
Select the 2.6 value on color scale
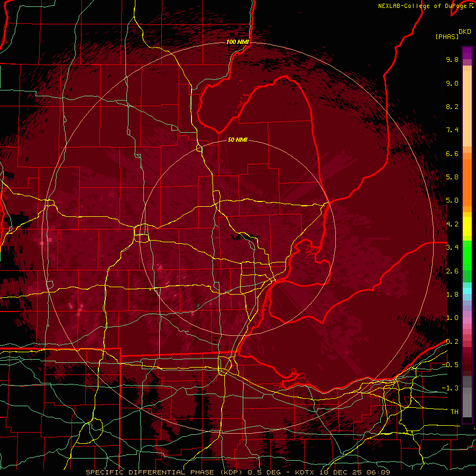point(452,271)
